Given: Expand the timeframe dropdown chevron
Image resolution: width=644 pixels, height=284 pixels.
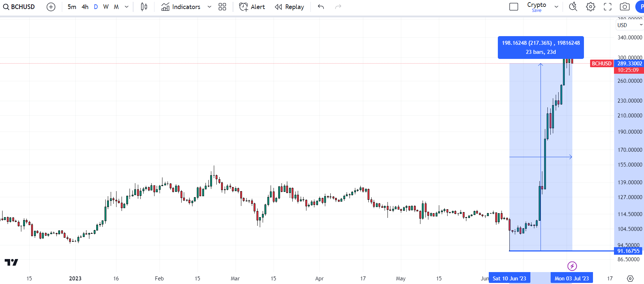Looking at the screenshot, I should [127, 7].
